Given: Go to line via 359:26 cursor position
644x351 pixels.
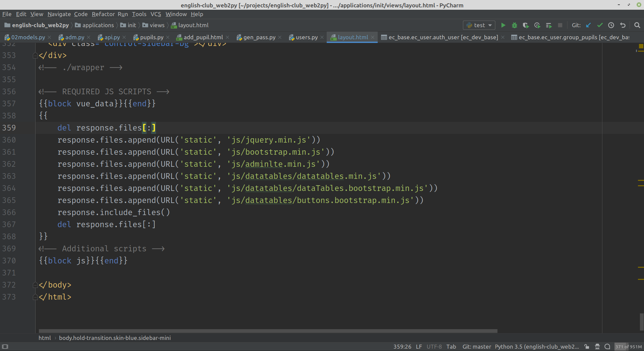Looking at the screenshot, I should pyautogui.click(x=402, y=347).
